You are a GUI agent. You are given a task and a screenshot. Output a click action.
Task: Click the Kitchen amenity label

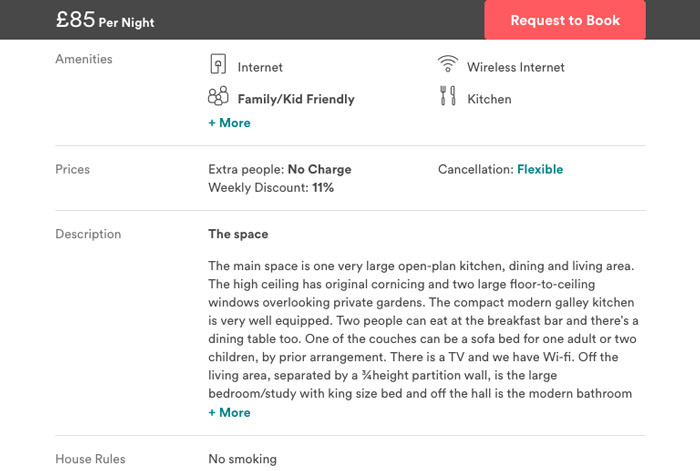pos(489,99)
